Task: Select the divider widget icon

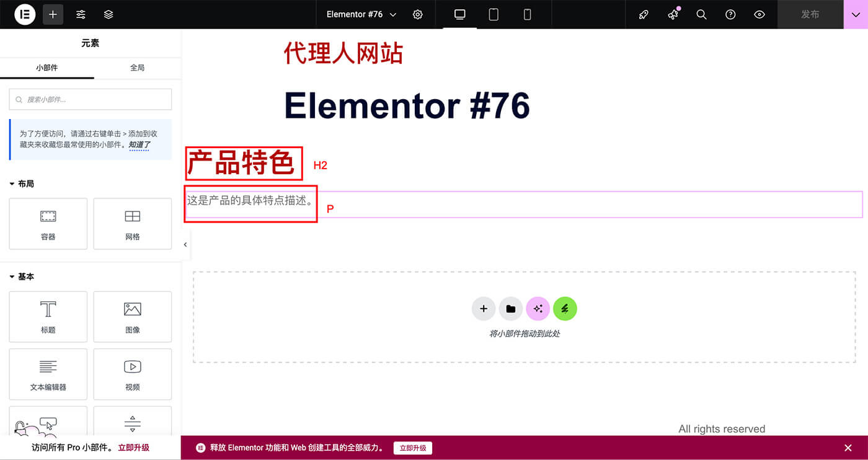Action: (x=133, y=423)
